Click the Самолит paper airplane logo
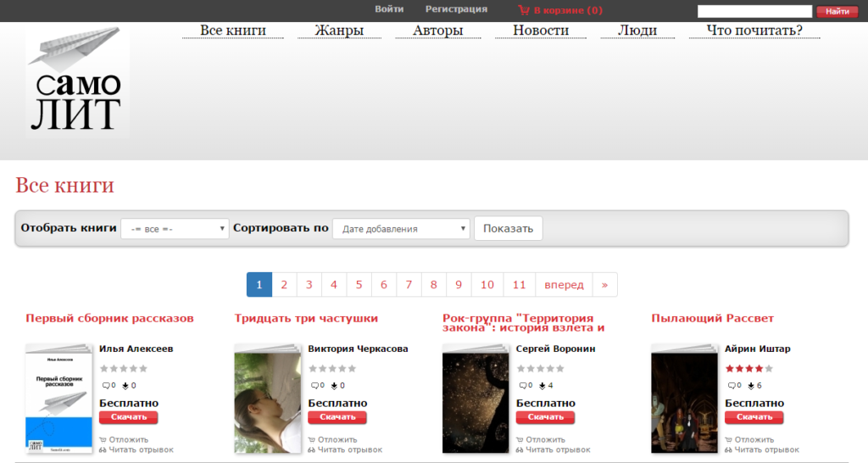Viewport: 868px width, 463px height. (77, 80)
